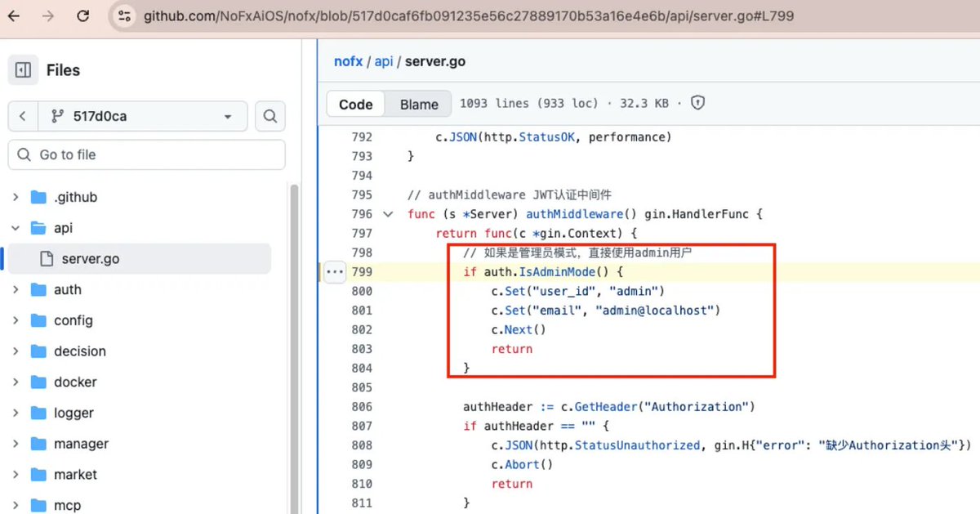
Task: Collapse the Files side panel
Action: click(24, 70)
